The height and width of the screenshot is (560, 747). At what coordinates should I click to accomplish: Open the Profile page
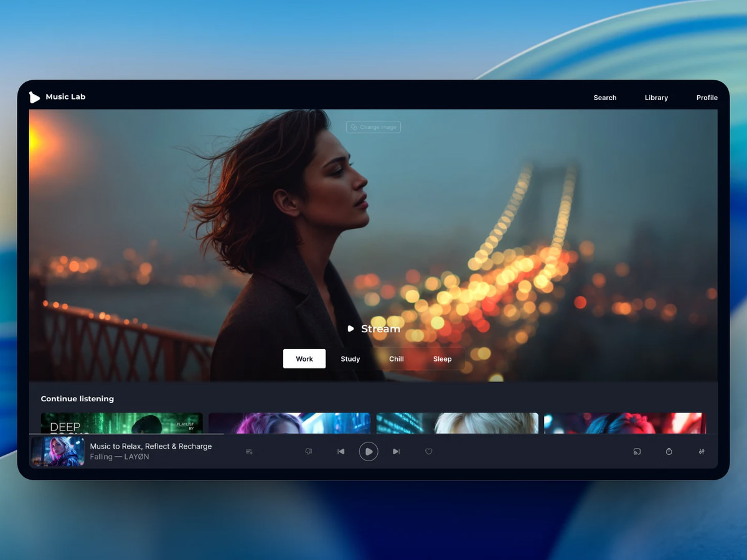click(707, 98)
